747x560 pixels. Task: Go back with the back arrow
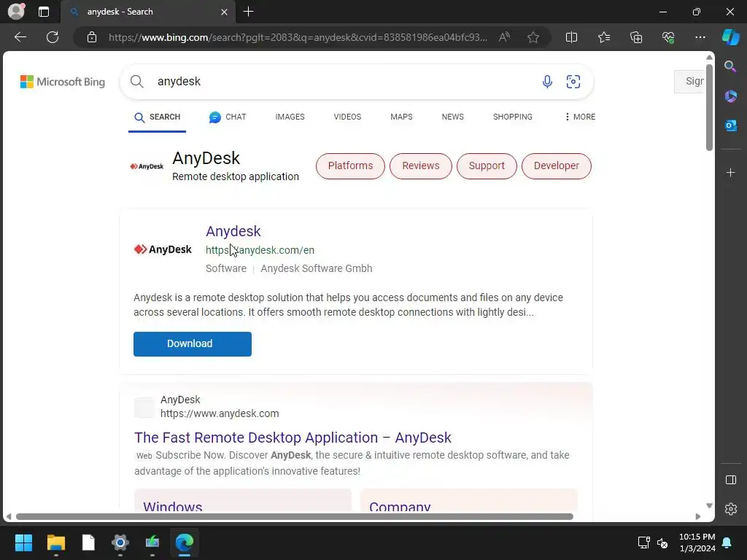tap(20, 37)
